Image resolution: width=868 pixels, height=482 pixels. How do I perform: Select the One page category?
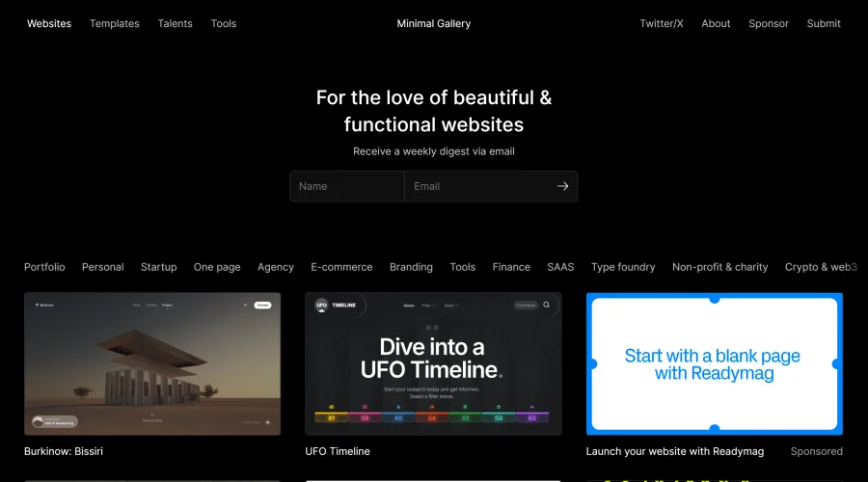[x=217, y=267]
